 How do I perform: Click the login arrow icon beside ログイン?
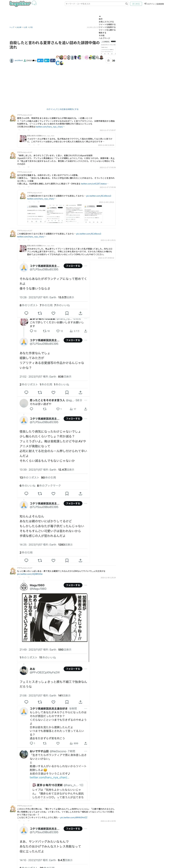click(145, 4)
